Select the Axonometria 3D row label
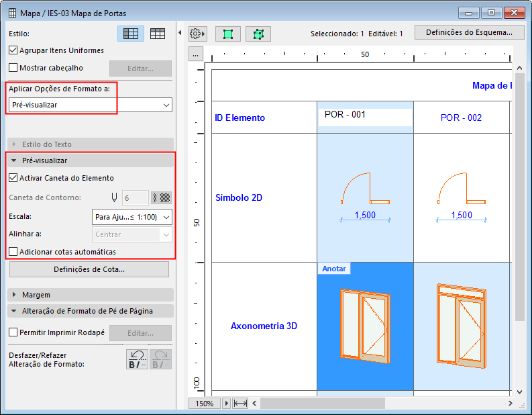The image size is (532, 415). click(264, 326)
